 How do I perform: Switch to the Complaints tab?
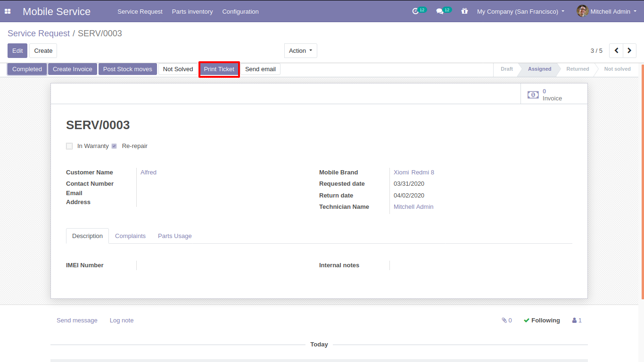click(130, 236)
